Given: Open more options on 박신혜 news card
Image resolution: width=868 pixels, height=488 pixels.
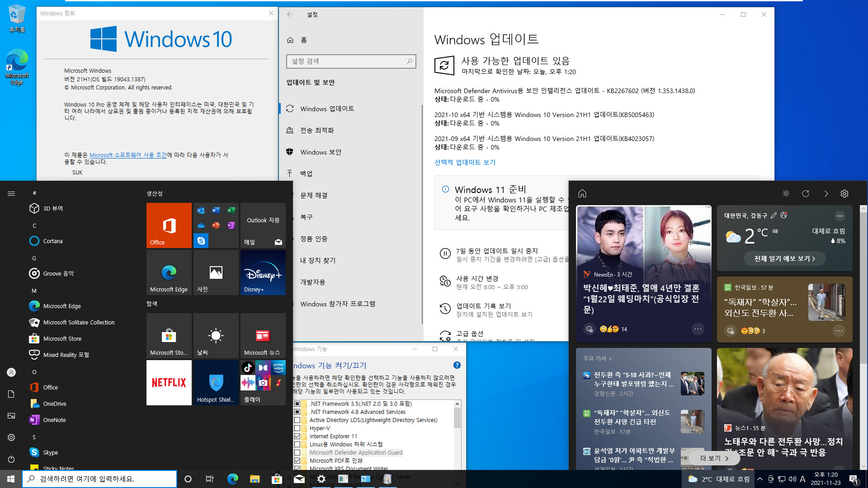Looking at the screenshot, I should [698, 328].
